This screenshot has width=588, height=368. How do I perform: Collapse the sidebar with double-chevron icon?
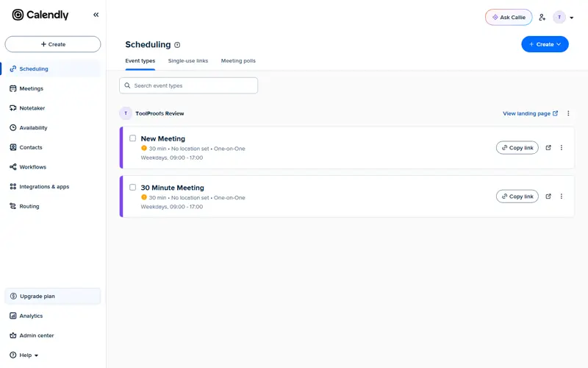click(96, 15)
